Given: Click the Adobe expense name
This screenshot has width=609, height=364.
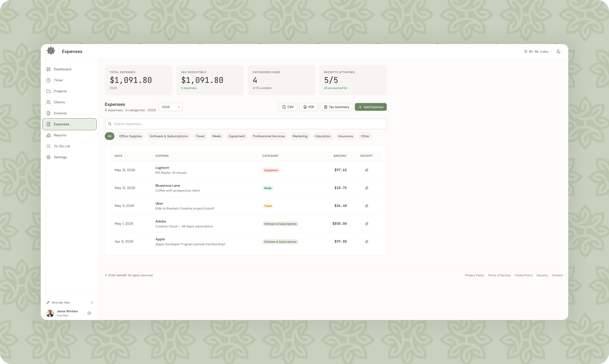Looking at the screenshot, I should [x=161, y=222].
